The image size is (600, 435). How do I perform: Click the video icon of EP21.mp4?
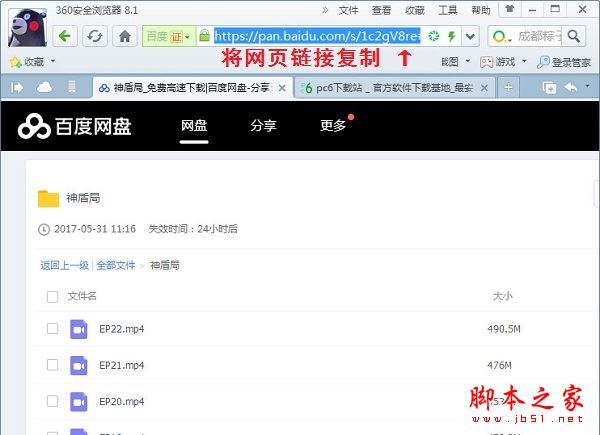click(x=79, y=365)
